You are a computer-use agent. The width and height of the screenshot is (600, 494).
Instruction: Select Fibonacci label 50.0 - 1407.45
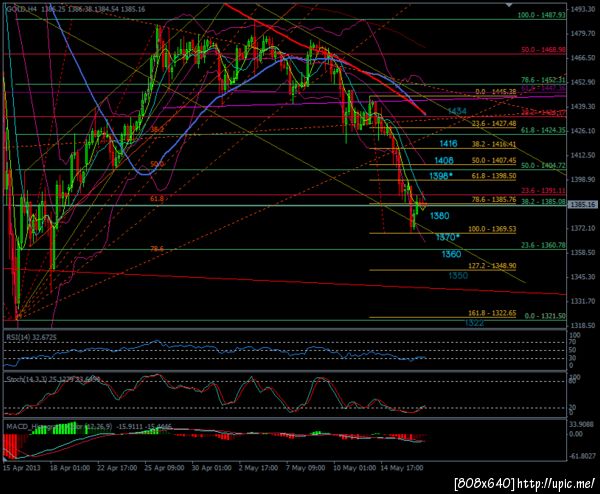pyautogui.click(x=494, y=160)
